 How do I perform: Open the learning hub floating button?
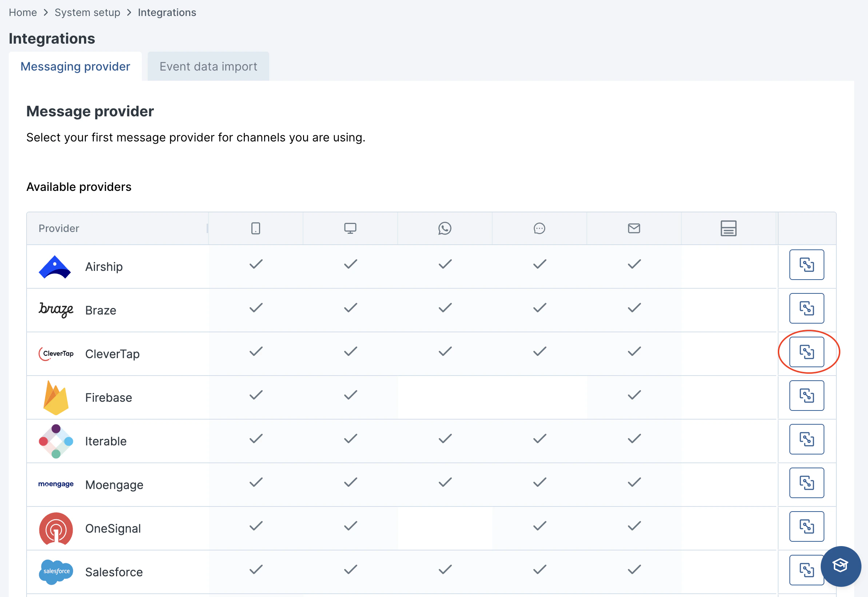[840, 566]
